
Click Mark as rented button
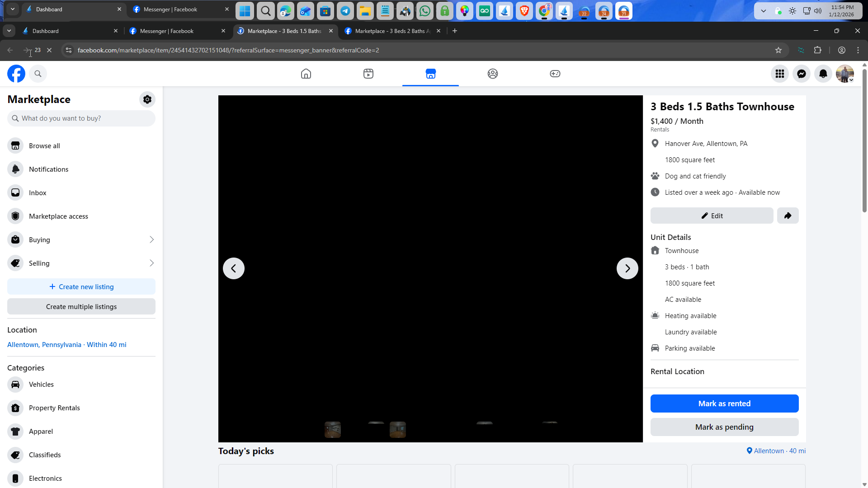click(x=724, y=404)
